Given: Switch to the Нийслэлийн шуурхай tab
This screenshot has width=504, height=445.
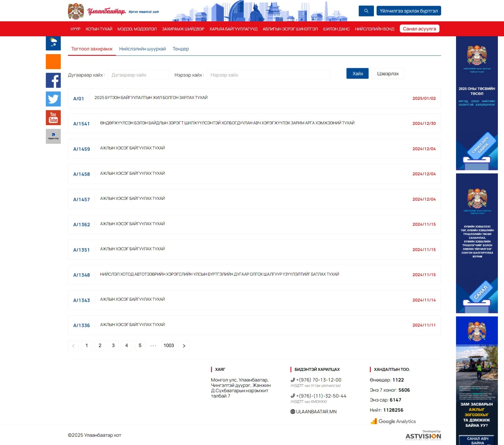Looking at the screenshot, I should [142, 49].
